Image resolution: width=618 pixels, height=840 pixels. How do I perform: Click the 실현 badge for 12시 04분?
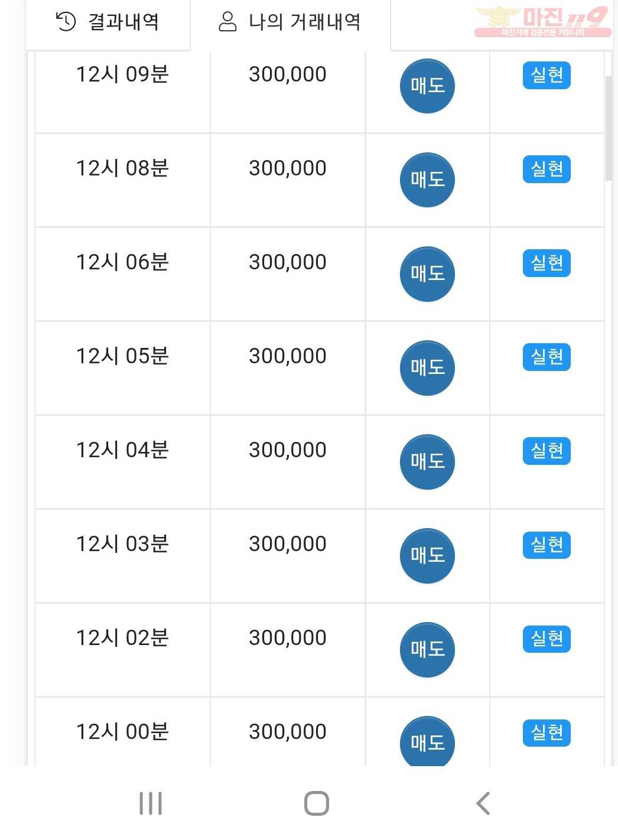point(547,451)
